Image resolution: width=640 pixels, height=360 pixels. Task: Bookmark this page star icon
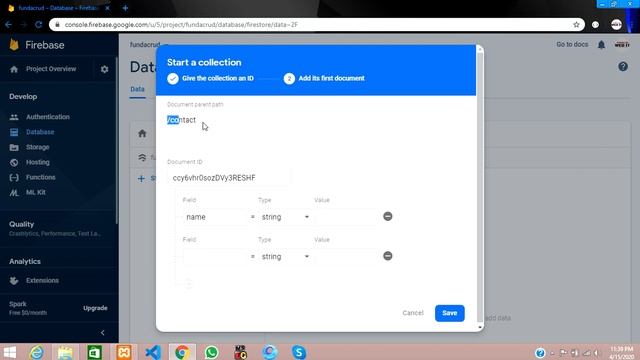[x=576, y=24]
